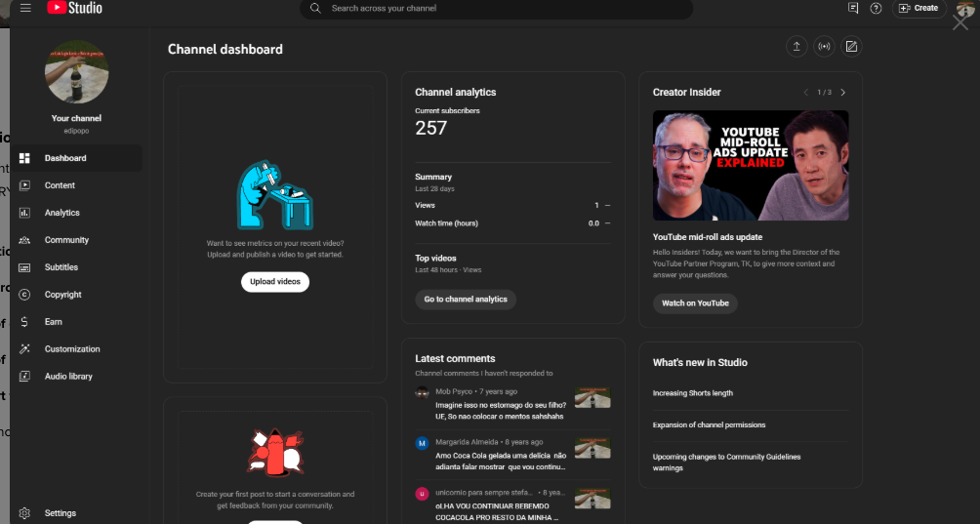Image resolution: width=980 pixels, height=524 pixels.
Task: Open the Content sidebar item
Action: [60, 185]
